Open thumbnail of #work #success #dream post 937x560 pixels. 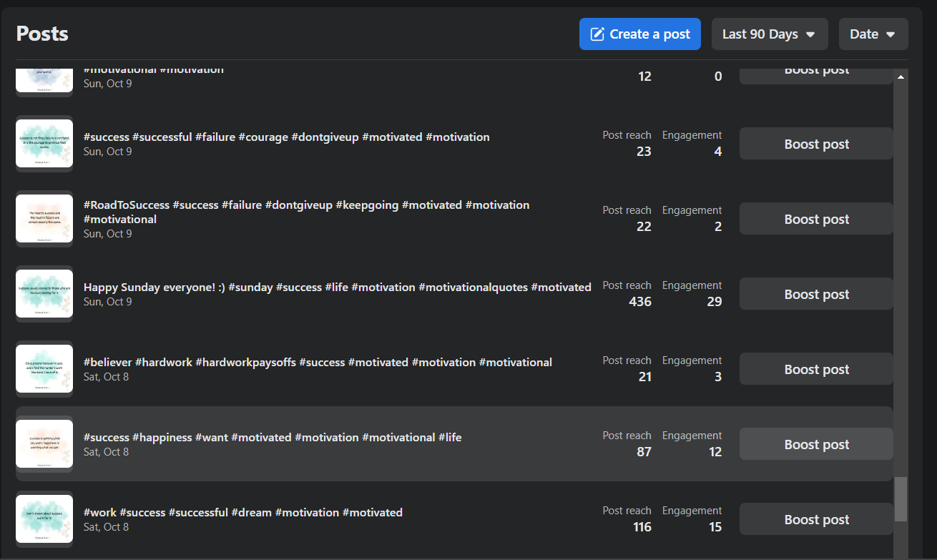[44, 519]
